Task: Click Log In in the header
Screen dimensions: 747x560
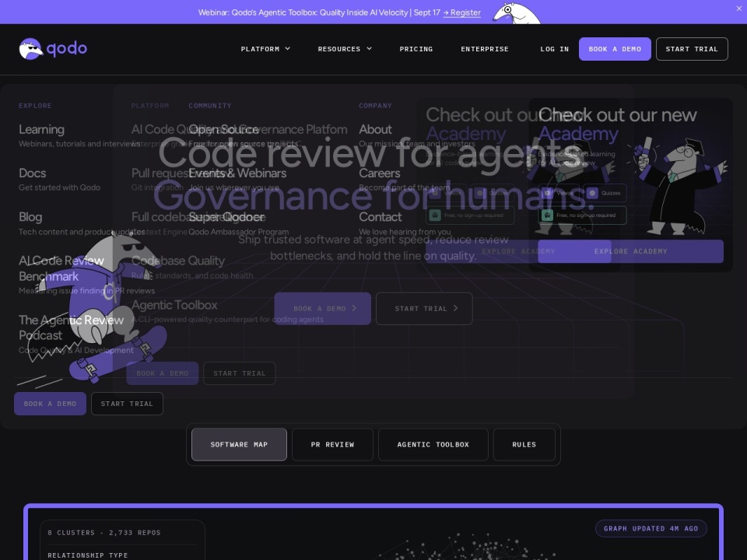Action: coord(554,49)
